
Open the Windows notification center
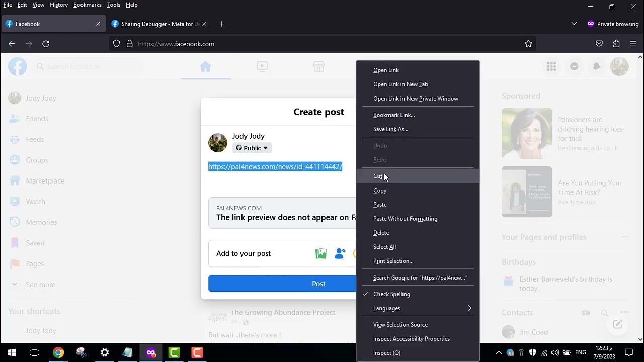tap(629, 352)
